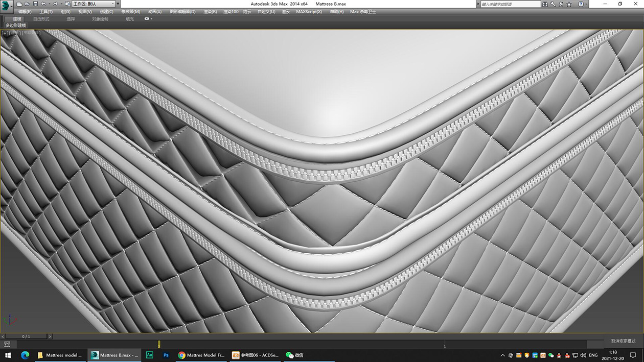
Task: Open the 渲染(R) menu
Action: (210, 11)
